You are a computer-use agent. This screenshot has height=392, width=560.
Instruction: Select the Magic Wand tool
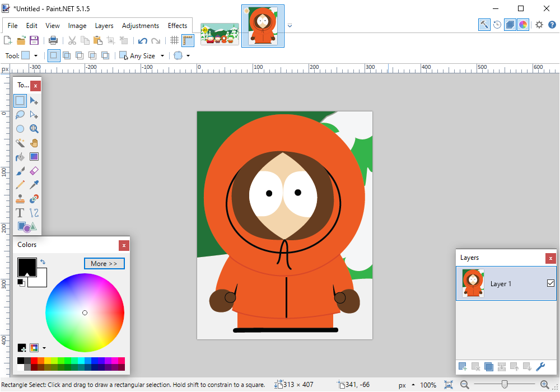coord(20,143)
